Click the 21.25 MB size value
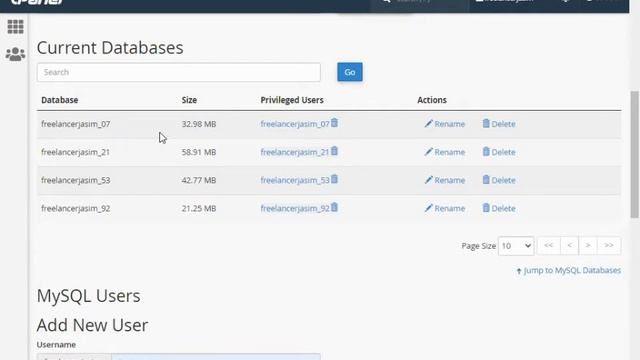The image size is (640, 360). coord(199,208)
